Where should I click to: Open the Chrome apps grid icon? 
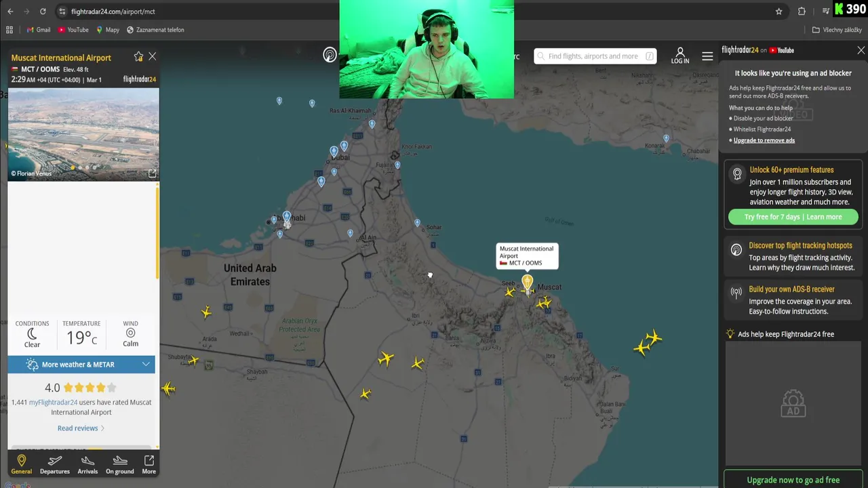point(9,30)
